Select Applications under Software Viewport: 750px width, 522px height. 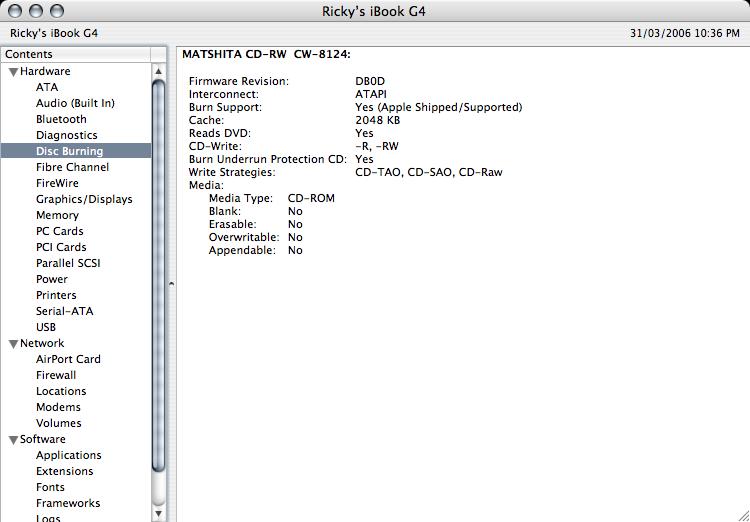click(x=68, y=455)
